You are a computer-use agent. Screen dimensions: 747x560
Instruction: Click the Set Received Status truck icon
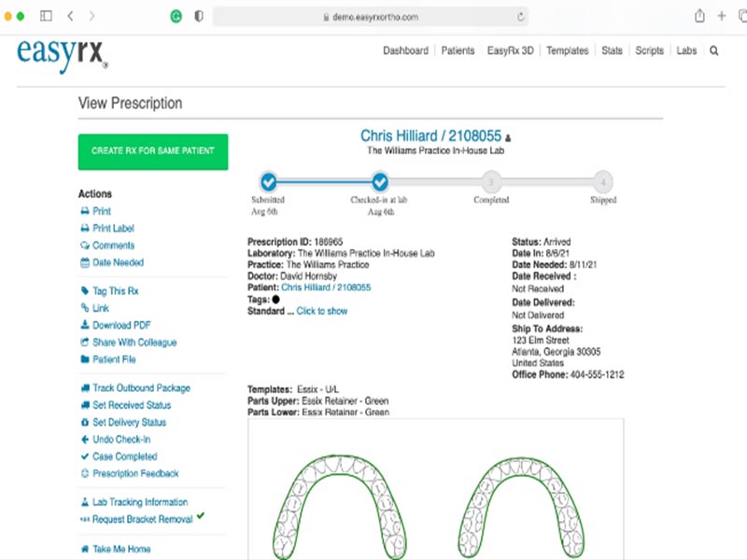[x=85, y=405]
